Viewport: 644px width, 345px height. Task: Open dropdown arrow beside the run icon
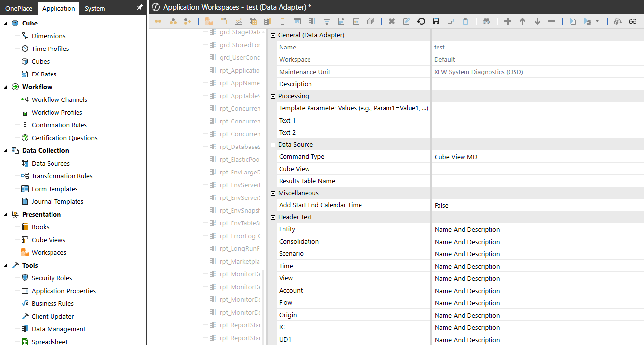pyautogui.click(x=597, y=21)
